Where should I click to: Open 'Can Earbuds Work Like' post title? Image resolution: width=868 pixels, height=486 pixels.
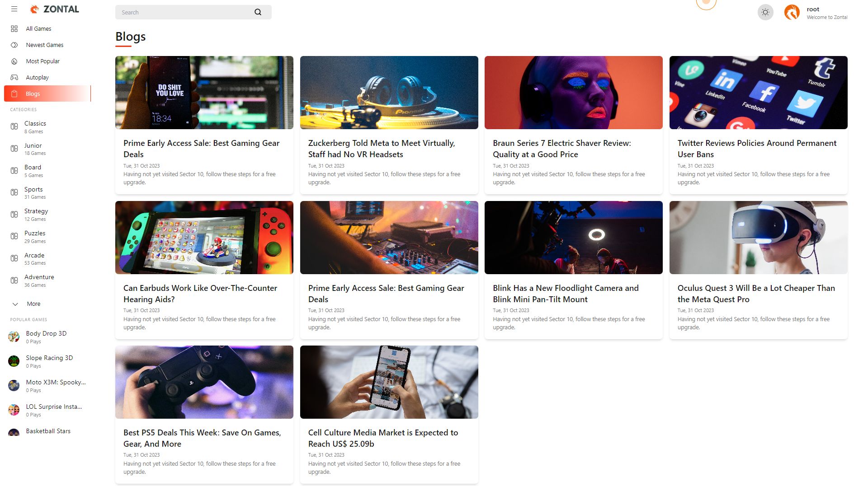(x=200, y=294)
